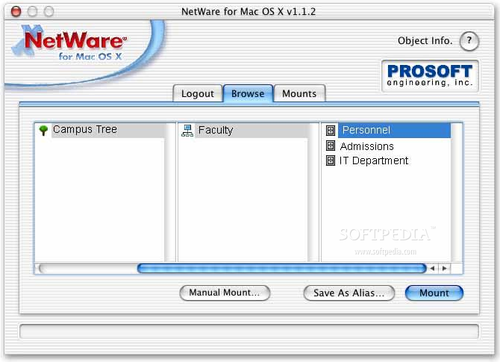Select Faculty in the second column
Screen dimensions: 500x362
tap(243, 130)
